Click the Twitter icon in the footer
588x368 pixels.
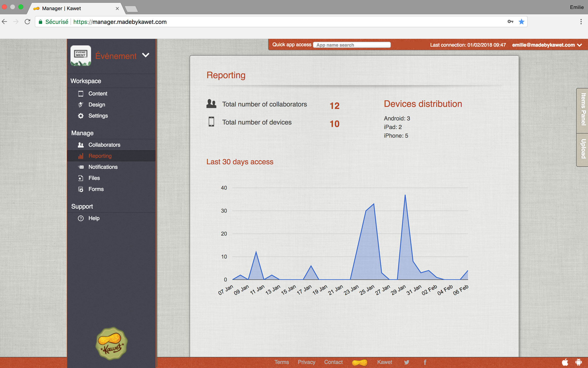point(407,362)
